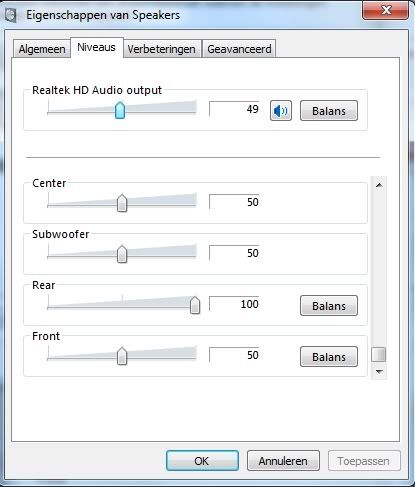Click the Annuleren button

coord(283,461)
